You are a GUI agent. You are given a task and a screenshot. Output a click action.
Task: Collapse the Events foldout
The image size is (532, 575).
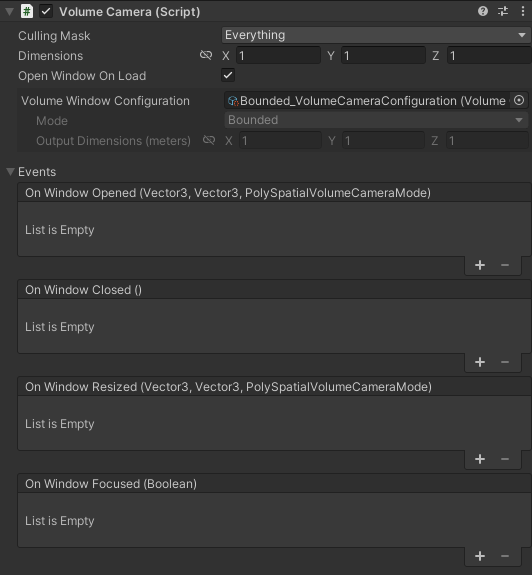pos(10,172)
